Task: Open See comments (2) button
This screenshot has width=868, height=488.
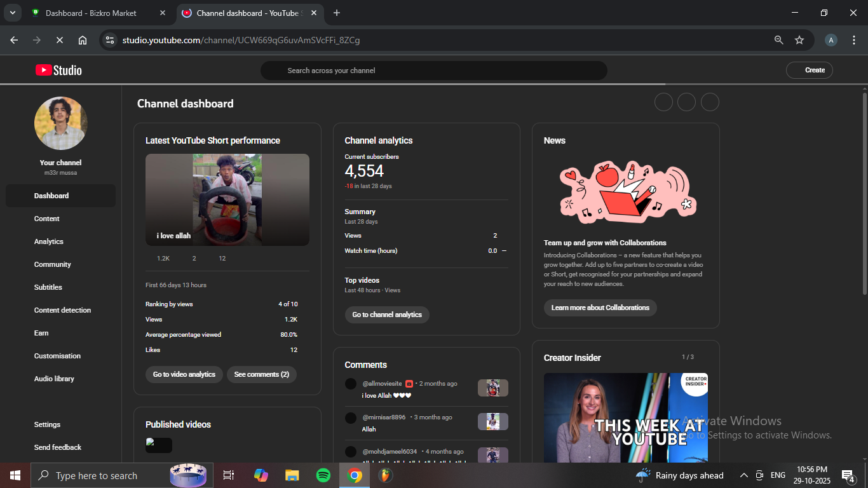Action: [261, 374]
